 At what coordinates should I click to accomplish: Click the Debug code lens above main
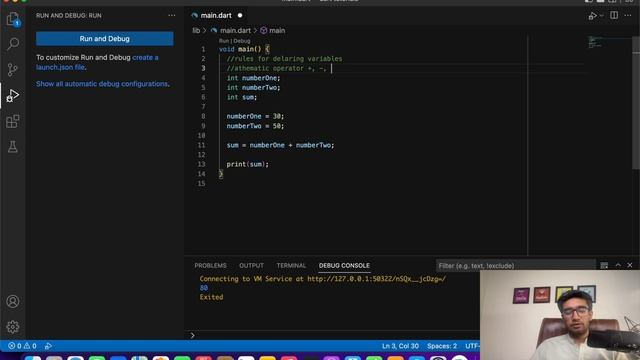click(242, 41)
